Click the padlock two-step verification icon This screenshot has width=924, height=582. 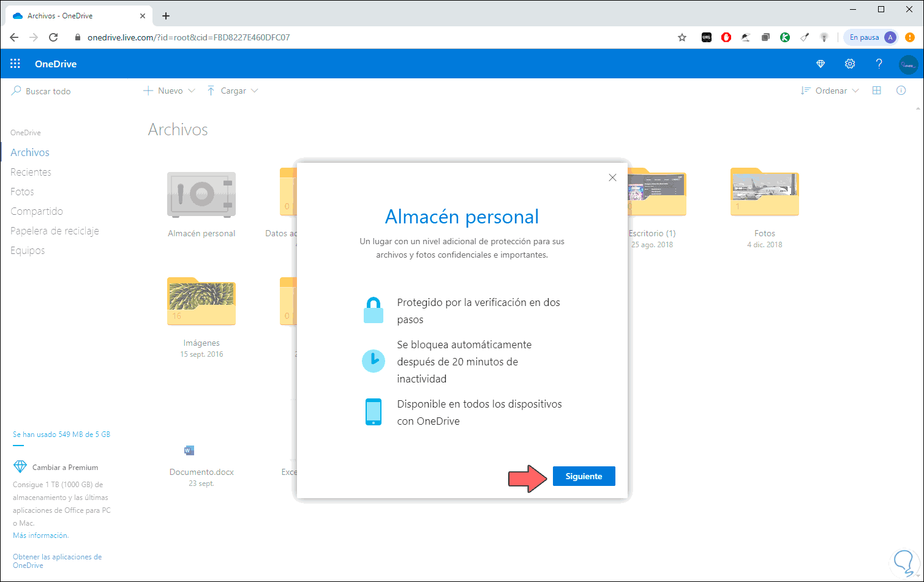pyautogui.click(x=373, y=310)
